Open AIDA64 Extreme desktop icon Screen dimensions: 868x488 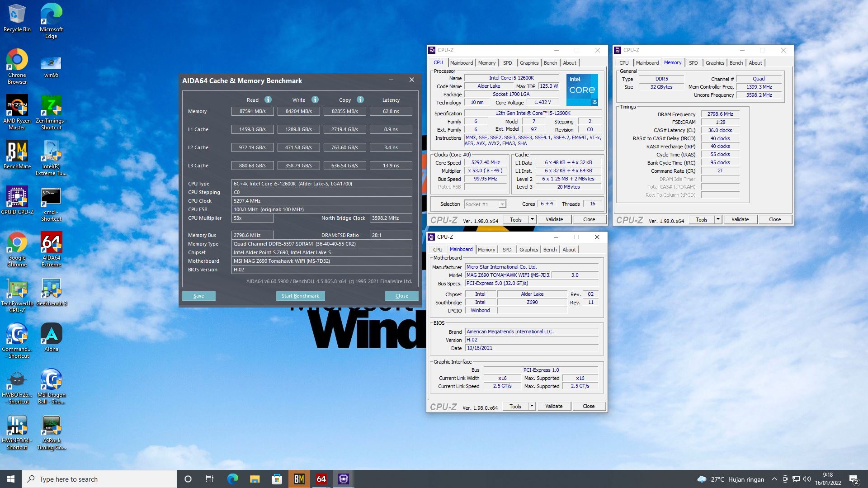[x=51, y=249]
